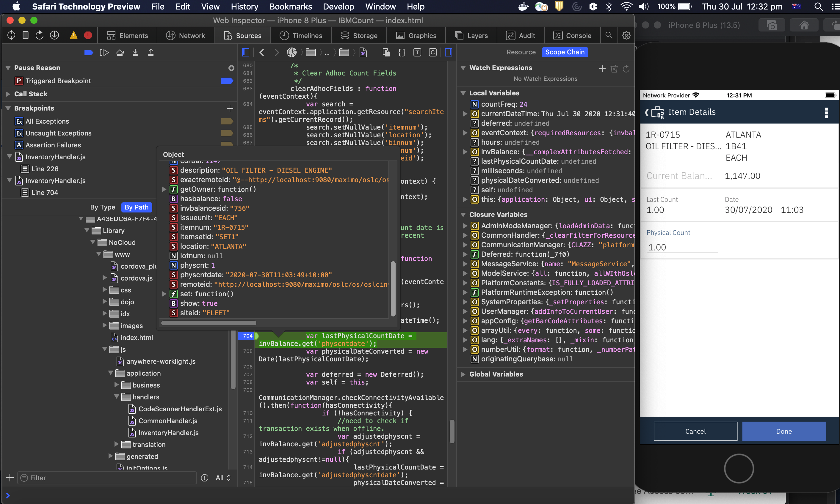Expand the translation folder
Image resolution: width=840 pixels, height=504 pixels.
(117, 444)
